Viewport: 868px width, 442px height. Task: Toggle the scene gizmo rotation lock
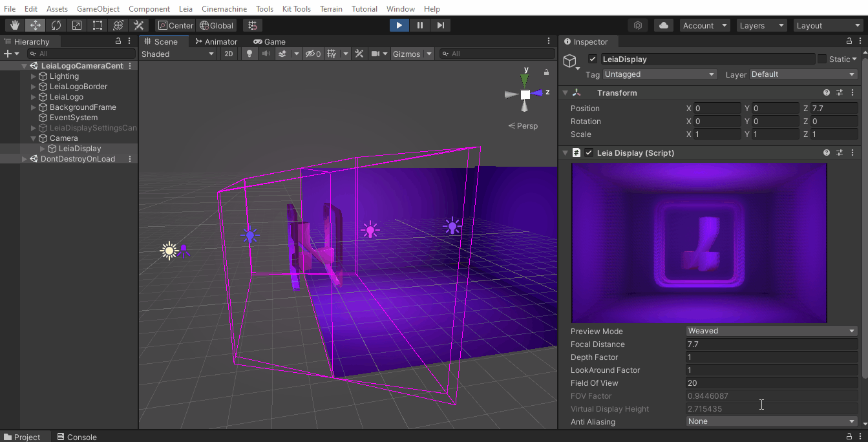546,72
